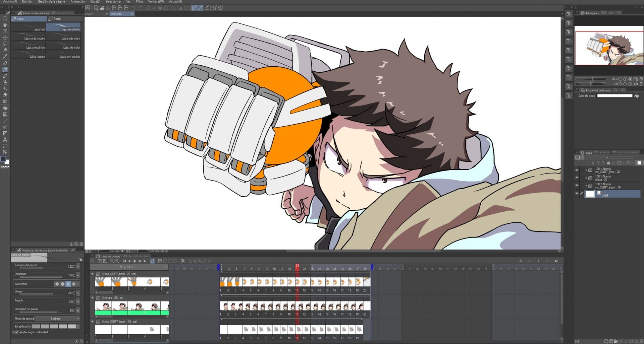Select Lápiz real subtool
The height and width of the screenshot is (344, 644).
click(29, 27)
